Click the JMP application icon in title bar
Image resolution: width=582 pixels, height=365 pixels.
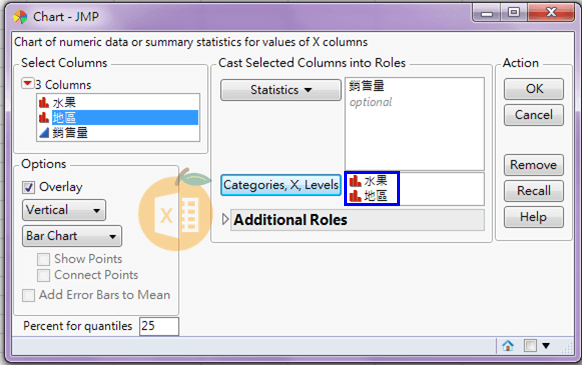20,17
